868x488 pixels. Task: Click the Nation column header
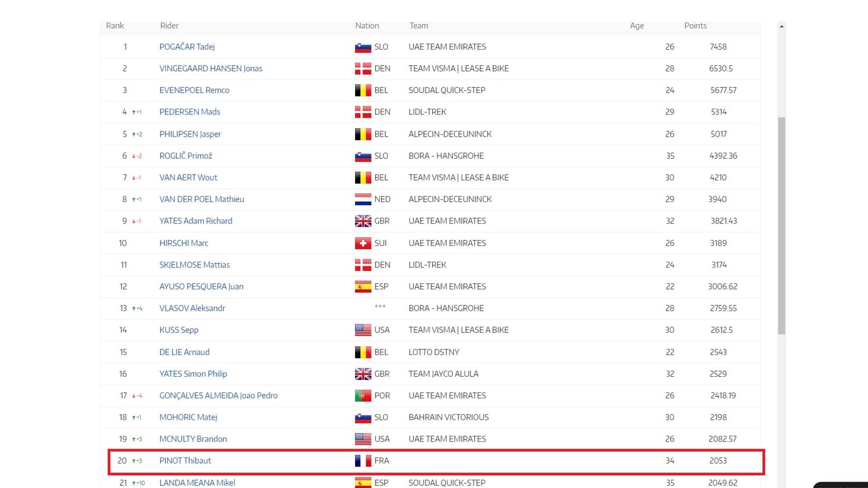pos(367,25)
